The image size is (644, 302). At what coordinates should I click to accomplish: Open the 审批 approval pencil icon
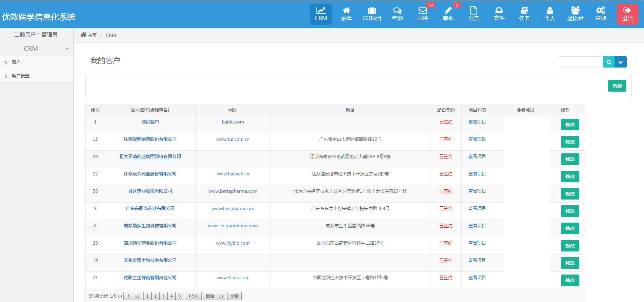448,14
